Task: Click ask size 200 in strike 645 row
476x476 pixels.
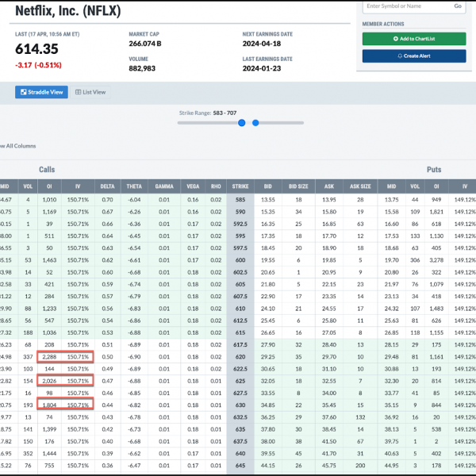Action: pos(360,466)
